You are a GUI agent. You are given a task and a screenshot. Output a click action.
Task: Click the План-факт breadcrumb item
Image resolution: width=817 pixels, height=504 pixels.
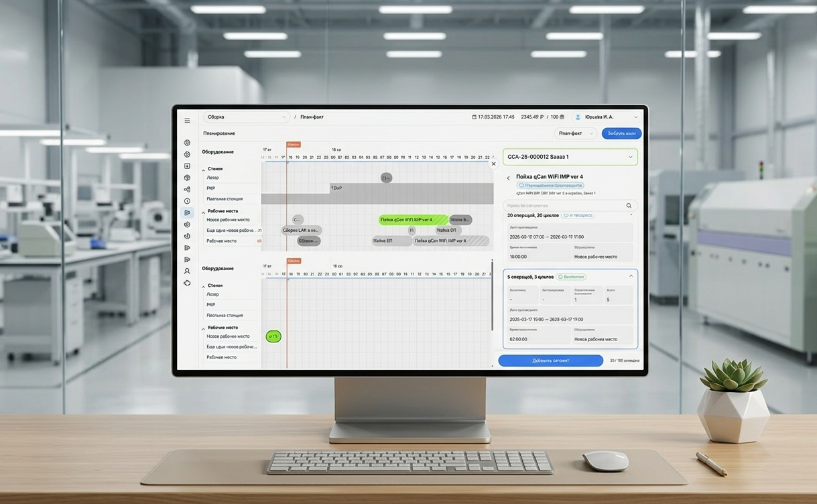[312, 117]
